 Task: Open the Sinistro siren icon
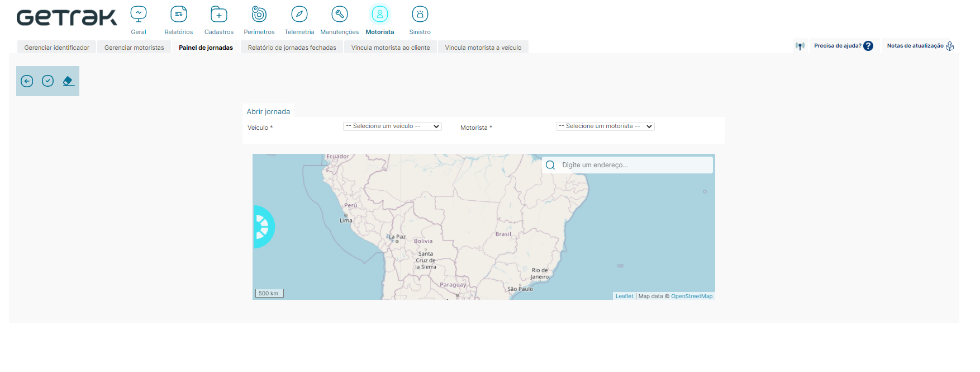(420, 14)
